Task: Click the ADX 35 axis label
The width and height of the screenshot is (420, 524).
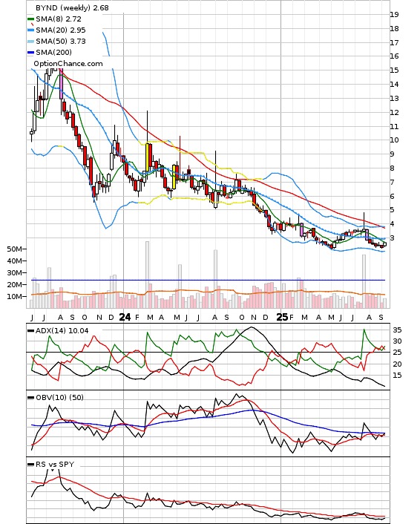Action: (x=397, y=330)
